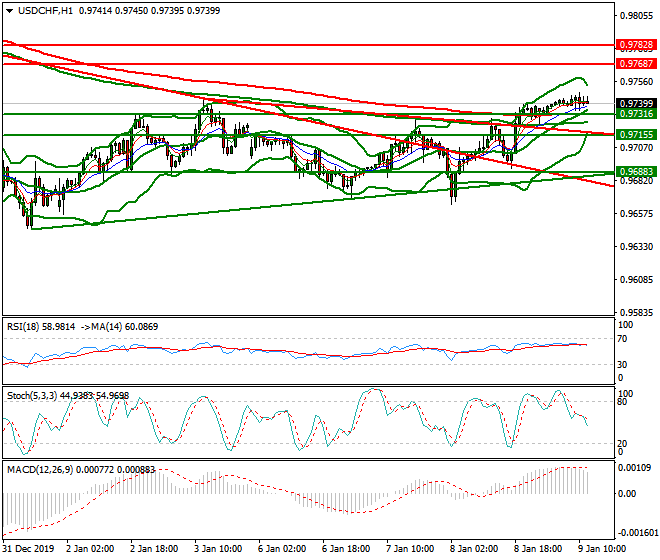Click the 0.96330 price scale value

[637, 247]
